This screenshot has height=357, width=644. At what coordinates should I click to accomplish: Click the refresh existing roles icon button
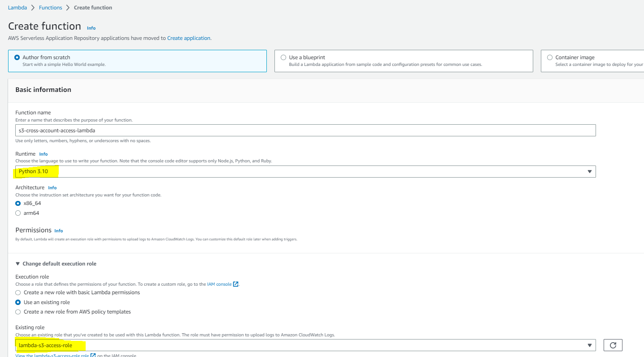[x=613, y=345]
